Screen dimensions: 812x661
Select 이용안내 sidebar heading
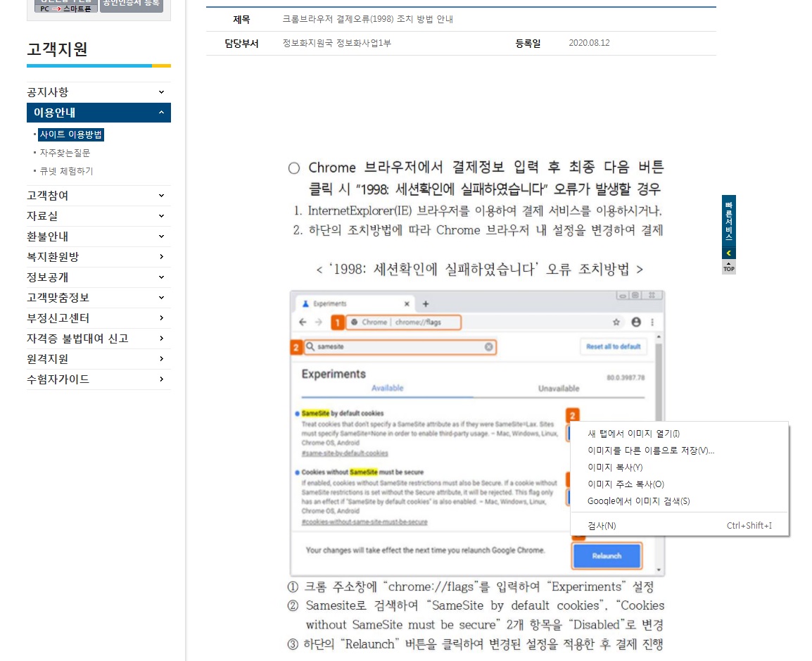tap(54, 113)
